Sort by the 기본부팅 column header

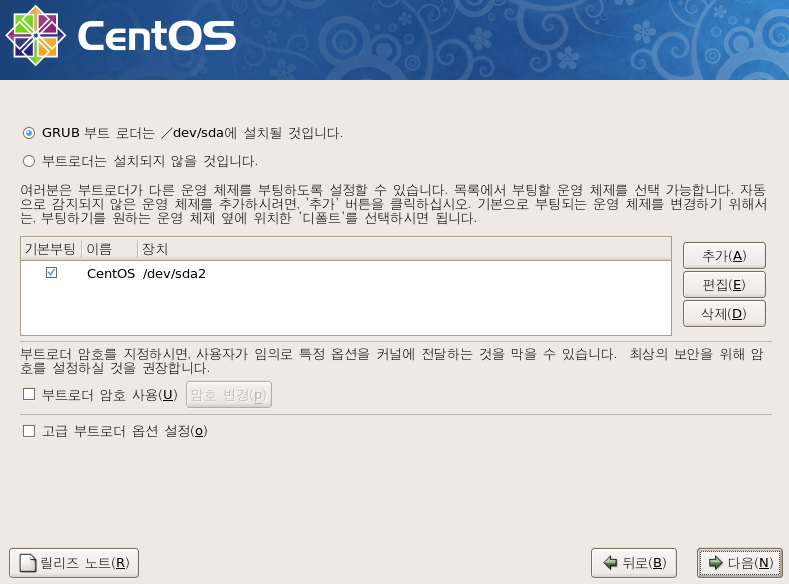pyautogui.click(x=51, y=249)
